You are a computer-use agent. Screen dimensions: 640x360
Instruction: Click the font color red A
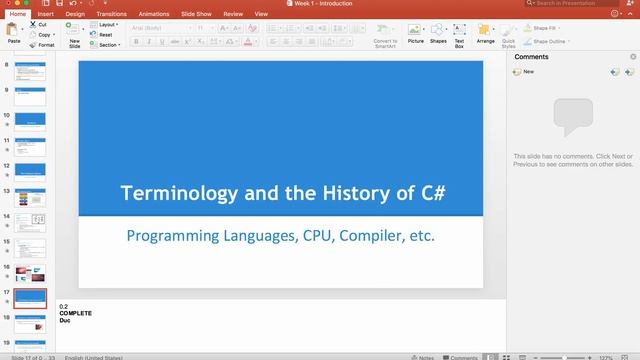click(x=248, y=41)
